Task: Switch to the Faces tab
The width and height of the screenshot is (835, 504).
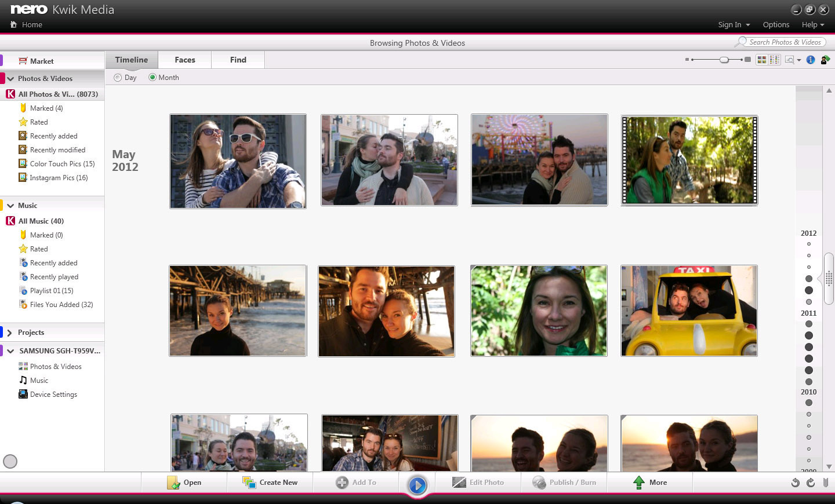Action: 184,60
